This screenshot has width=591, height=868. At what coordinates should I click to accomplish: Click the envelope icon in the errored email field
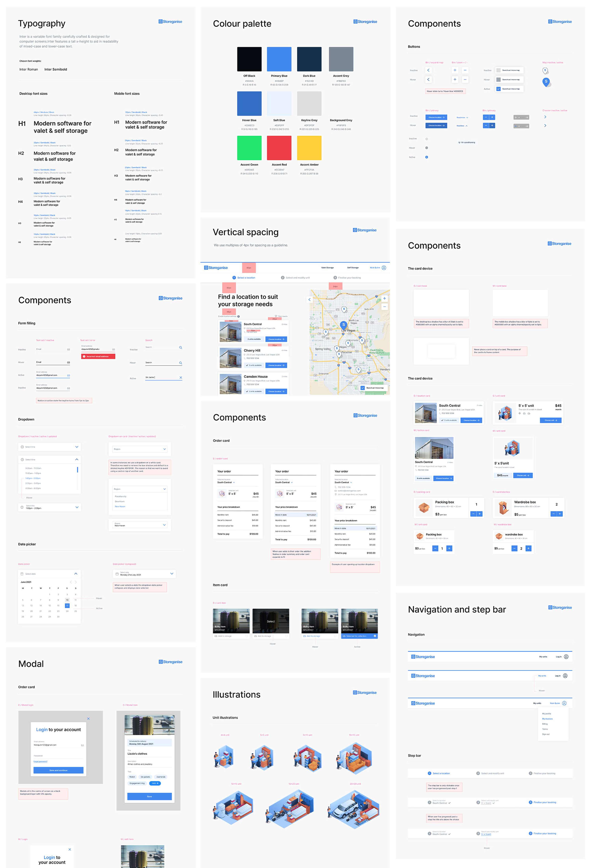tap(113, 349)
